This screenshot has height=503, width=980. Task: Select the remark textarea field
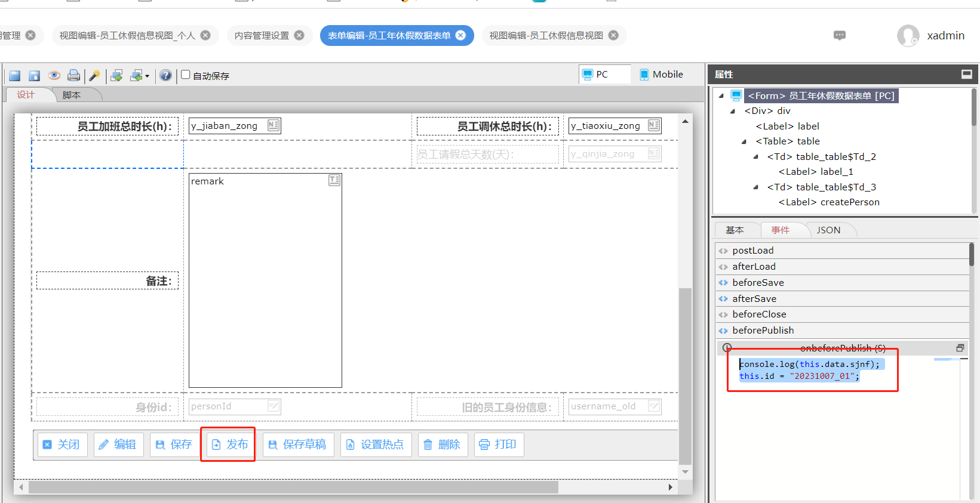click(265, 280)
